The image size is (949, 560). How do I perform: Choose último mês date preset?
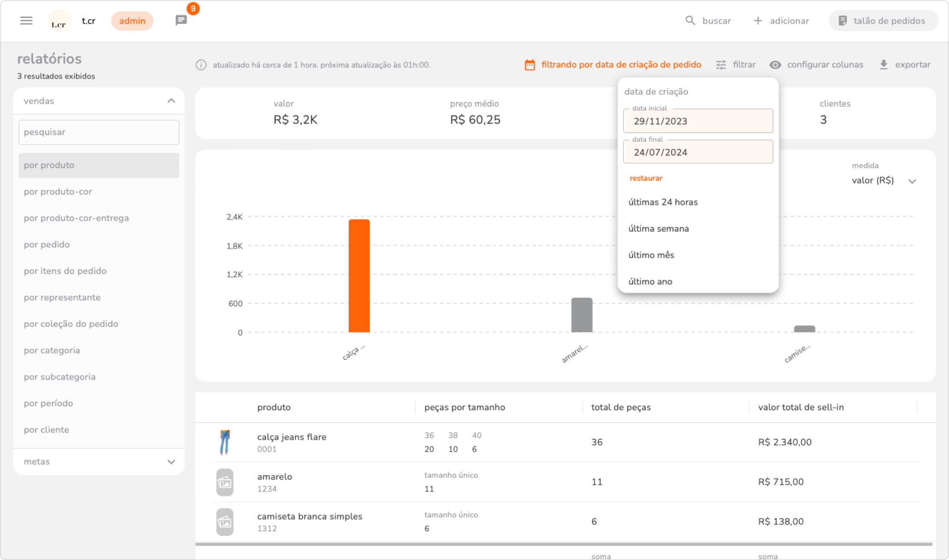651,255
